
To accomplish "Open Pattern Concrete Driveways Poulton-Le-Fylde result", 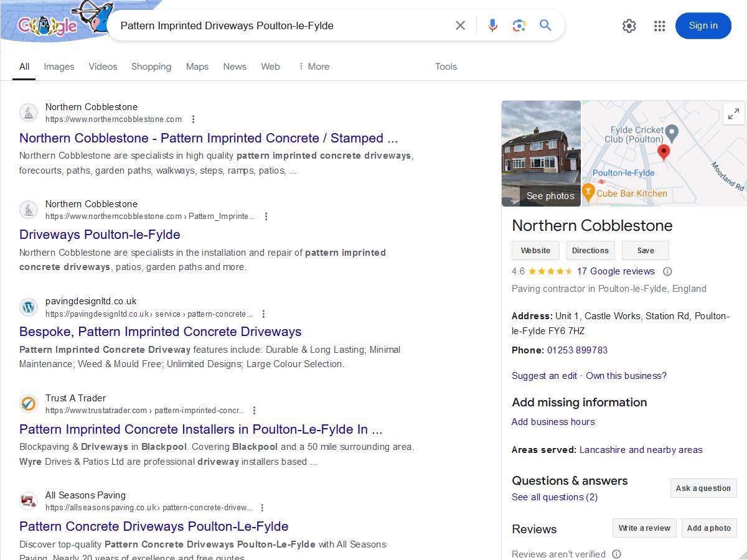I will (154, 526).
